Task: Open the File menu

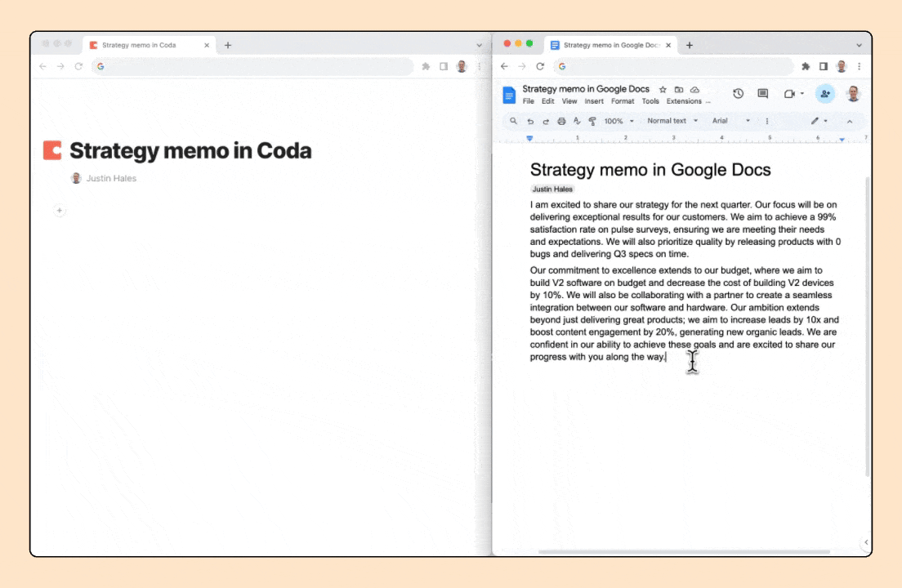Action: pos(528,101)
